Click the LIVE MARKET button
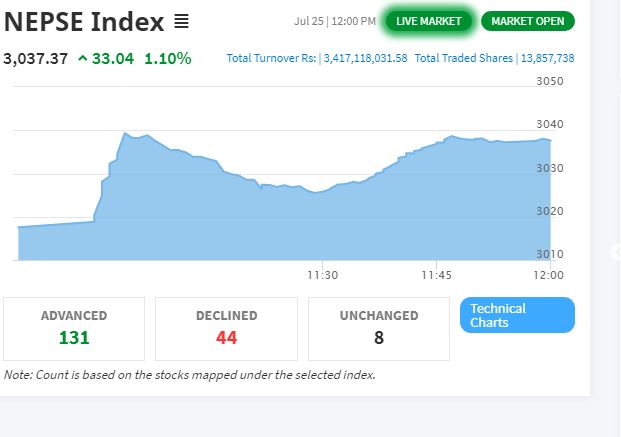This screenshot has width=621, height=437. coord(429,21)
